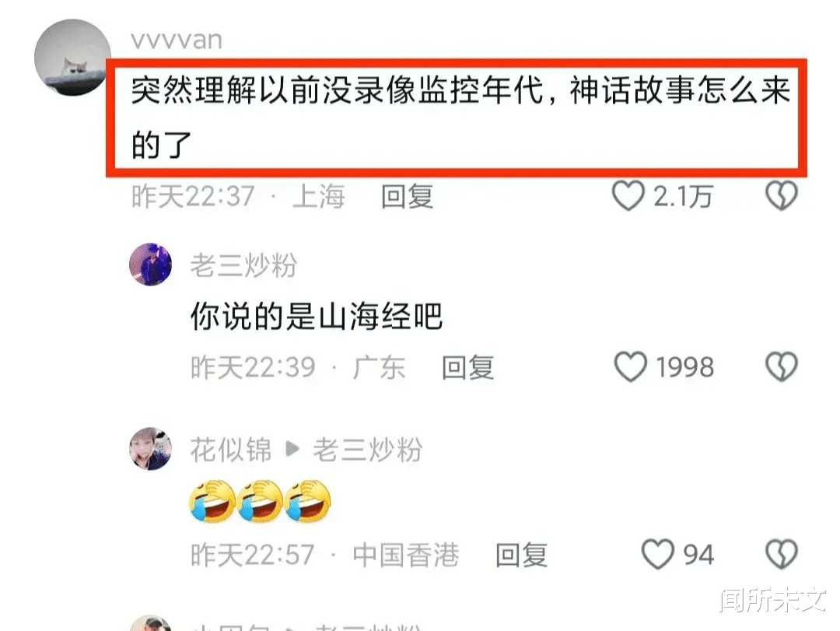840x631 pixels.
Task: Open vvvvan's cat avatar profile
Action: coord(72,58)
